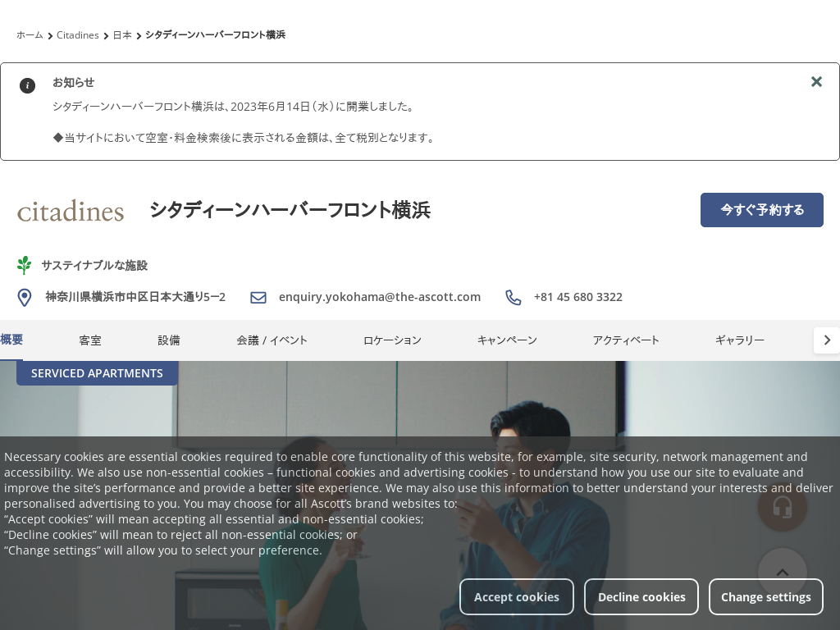Click the シタディーンハーバーフロント横浜 breadcrumb item

click(x=216, y=35)
